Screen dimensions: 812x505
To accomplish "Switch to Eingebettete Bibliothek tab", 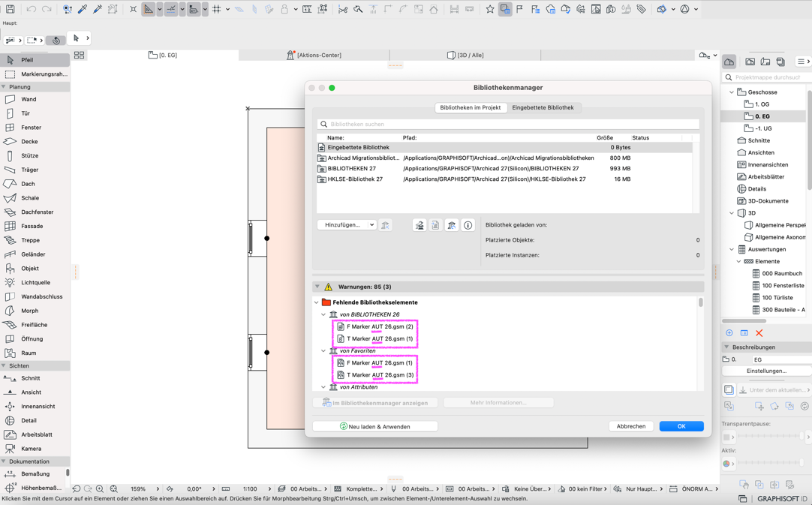I will coord(543,108).
